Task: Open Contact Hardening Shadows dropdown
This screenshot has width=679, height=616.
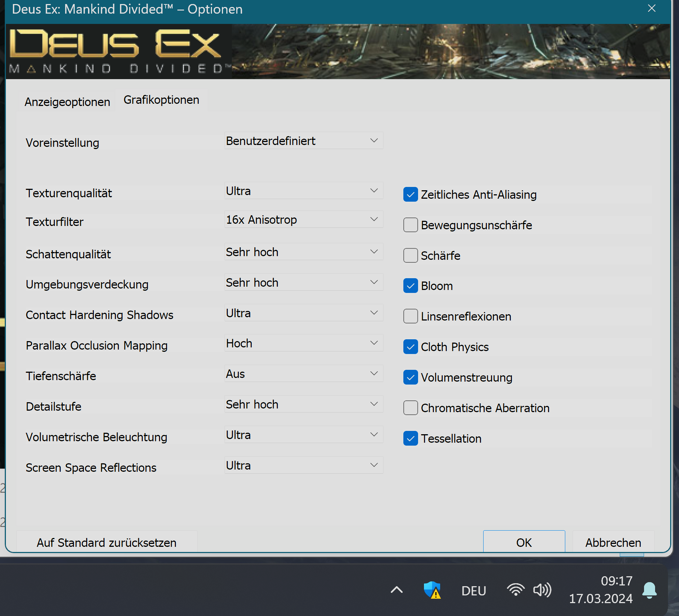Action: tap(304, 313)
